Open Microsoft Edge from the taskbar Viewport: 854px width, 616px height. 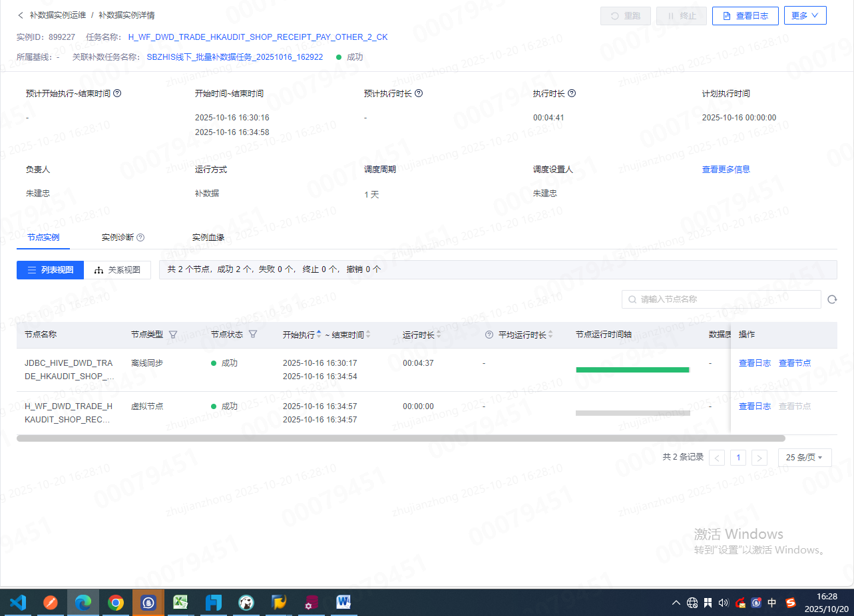pos(83,603)
